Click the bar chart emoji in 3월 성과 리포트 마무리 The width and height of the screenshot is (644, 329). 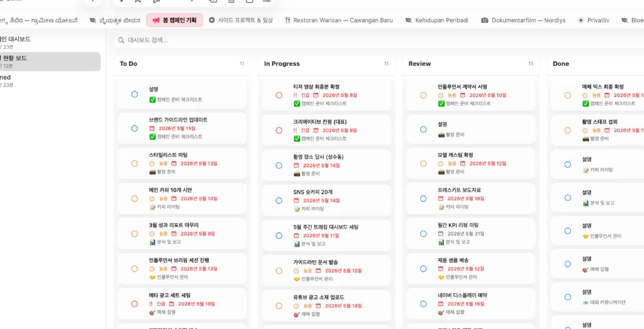(152, 242)
